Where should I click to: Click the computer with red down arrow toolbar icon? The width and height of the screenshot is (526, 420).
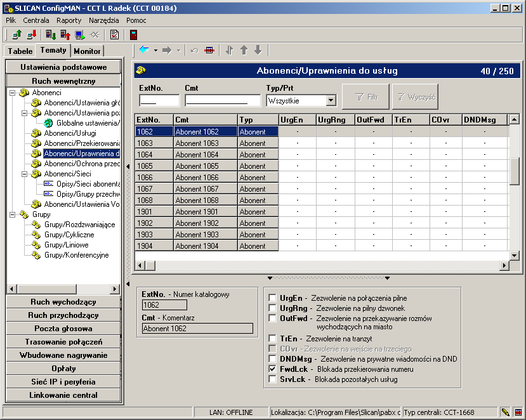(32, 34)
